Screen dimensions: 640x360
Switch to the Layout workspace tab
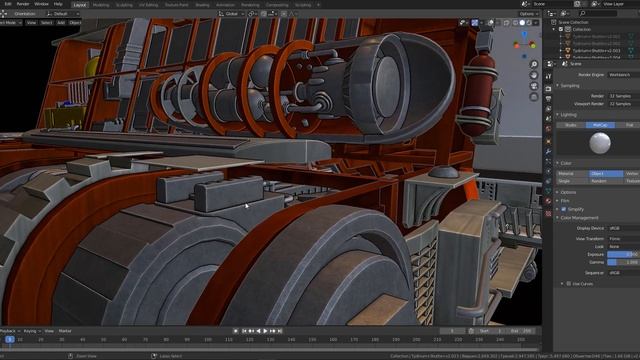point(80,5)
